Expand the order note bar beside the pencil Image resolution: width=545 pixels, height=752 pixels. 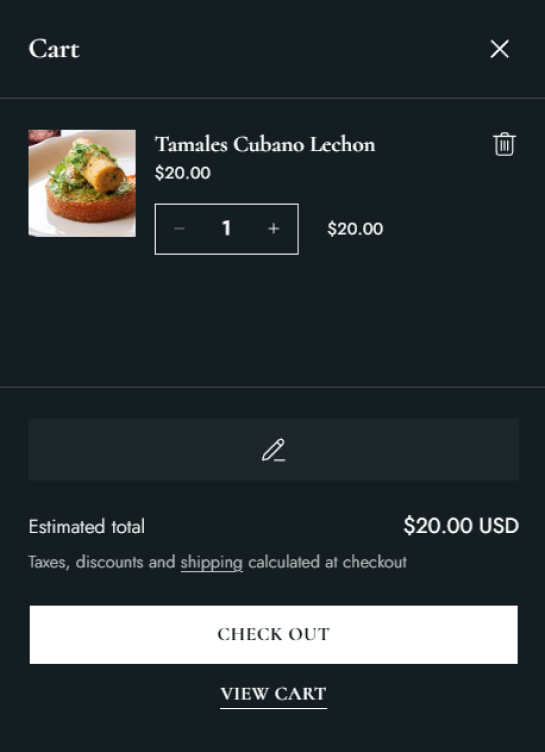pos(273,450)
